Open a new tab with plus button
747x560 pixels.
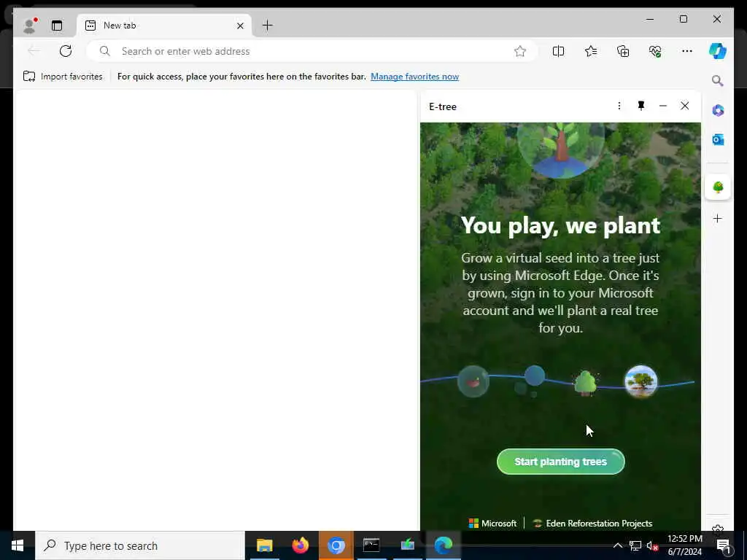pyautogui.click(x=268, y=26)
